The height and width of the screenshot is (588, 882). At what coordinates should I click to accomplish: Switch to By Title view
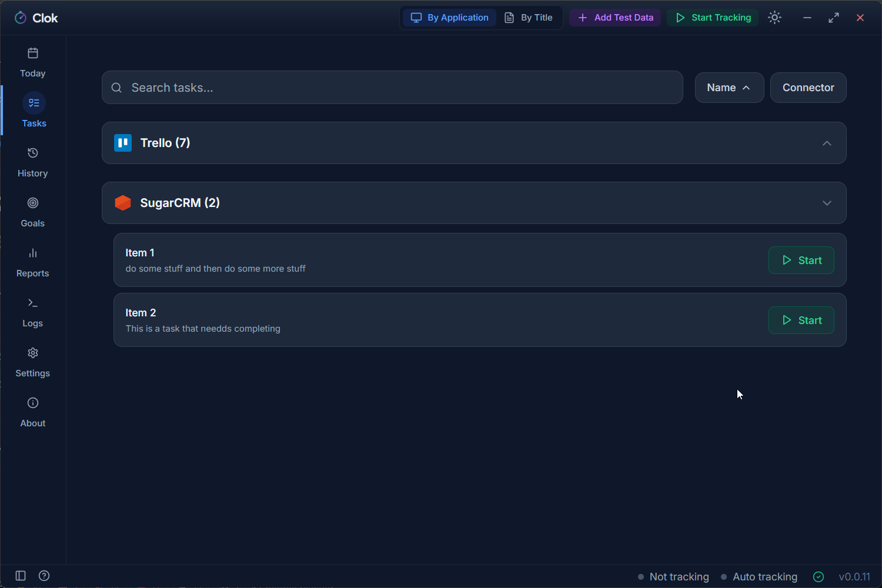[x=529, y=18]
